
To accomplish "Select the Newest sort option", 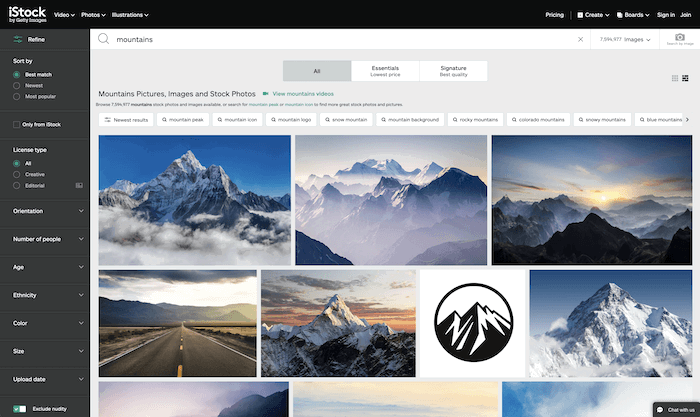I will tap(17, 86).
